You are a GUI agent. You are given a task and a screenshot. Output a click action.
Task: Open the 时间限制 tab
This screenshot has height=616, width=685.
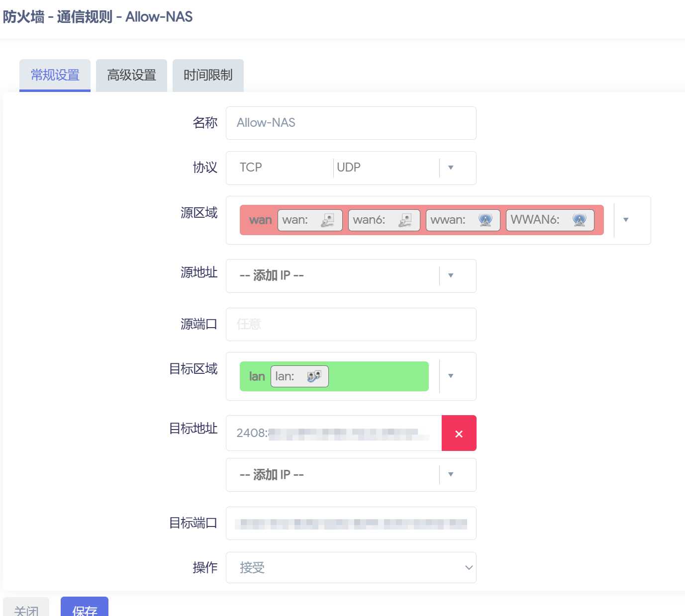208,75
